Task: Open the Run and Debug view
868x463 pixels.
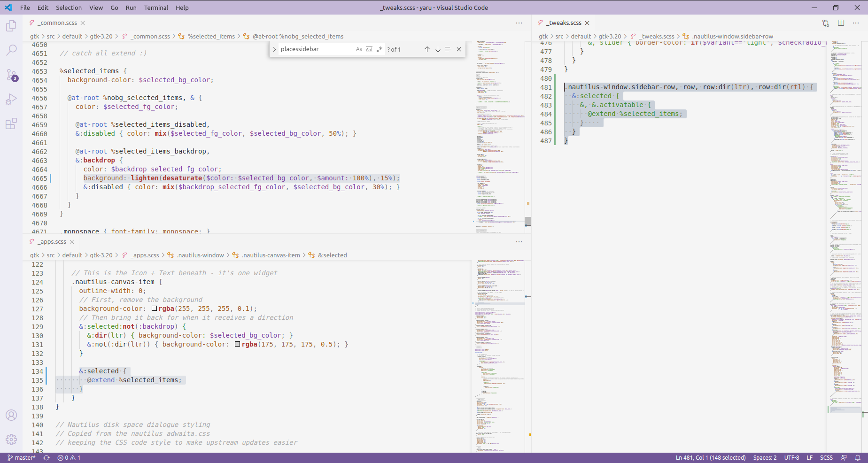Action: [x=11, y=99]
